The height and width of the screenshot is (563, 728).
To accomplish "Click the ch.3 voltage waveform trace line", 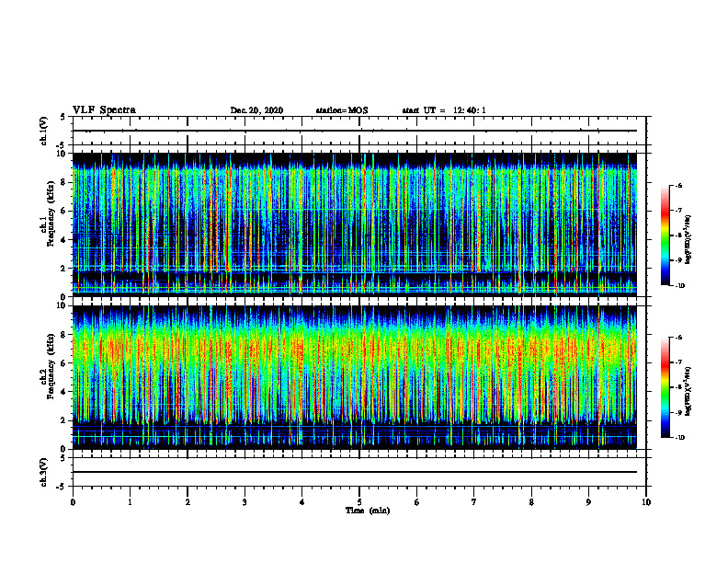I will pyautogui.click(x=355, y=472).
